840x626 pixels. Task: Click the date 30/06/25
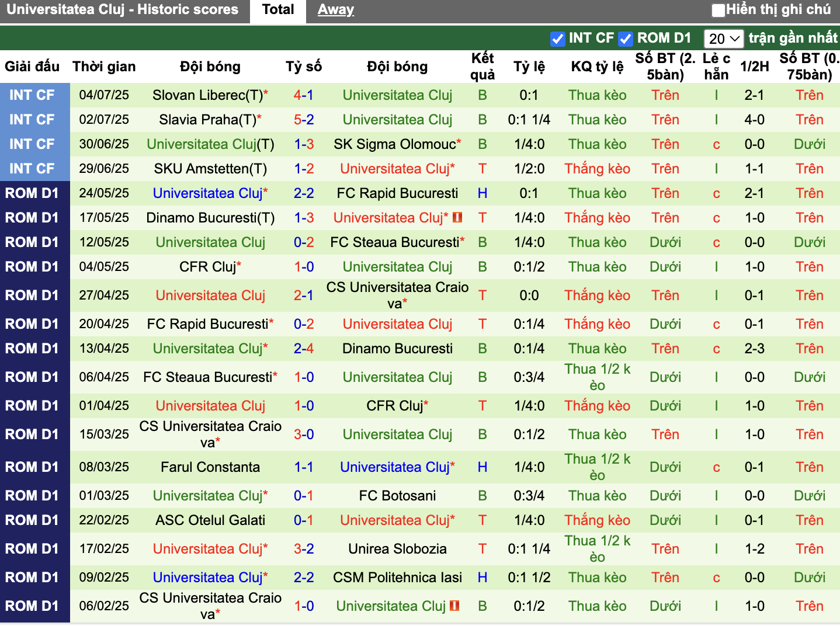(x=104, y=144)
